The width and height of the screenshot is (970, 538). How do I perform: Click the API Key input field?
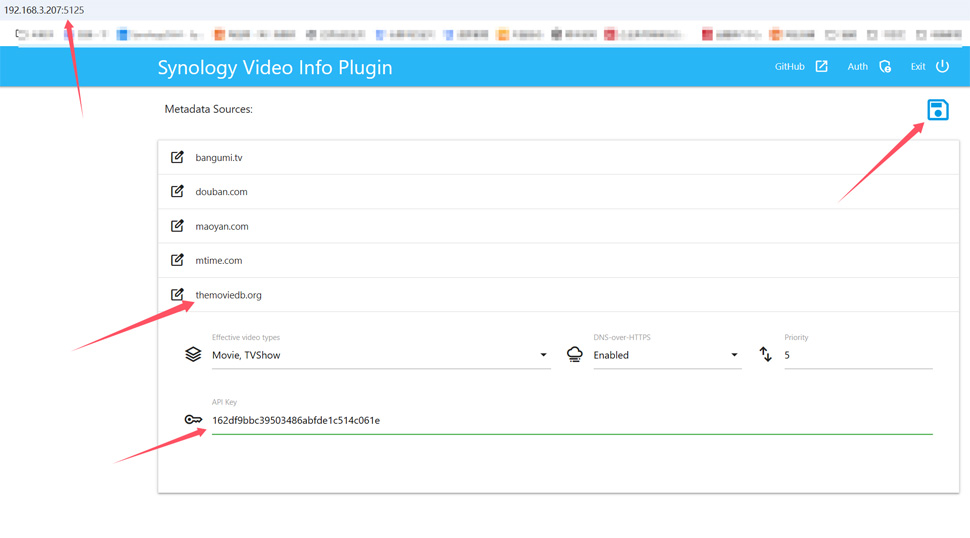click(x=570, y=421)
